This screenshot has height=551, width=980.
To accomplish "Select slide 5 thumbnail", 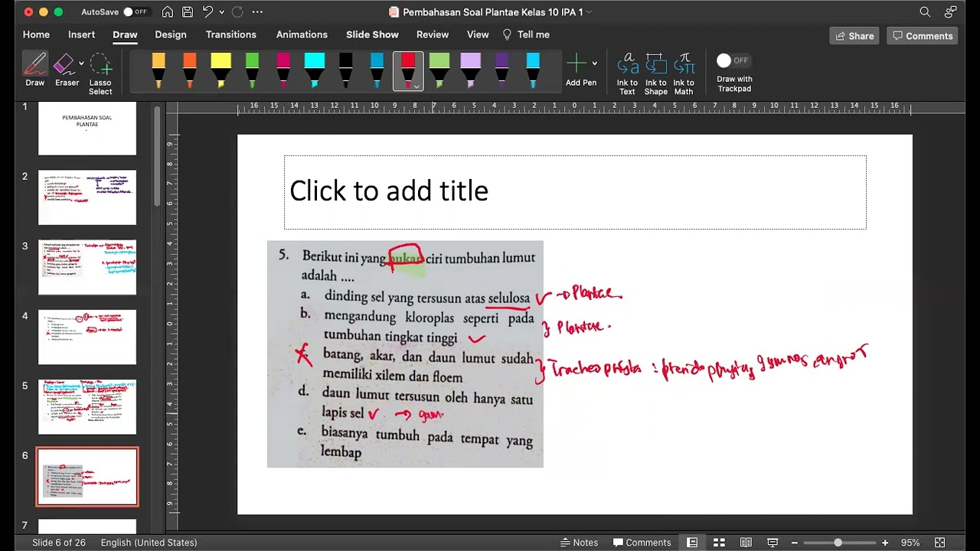I will click(87, 407).
